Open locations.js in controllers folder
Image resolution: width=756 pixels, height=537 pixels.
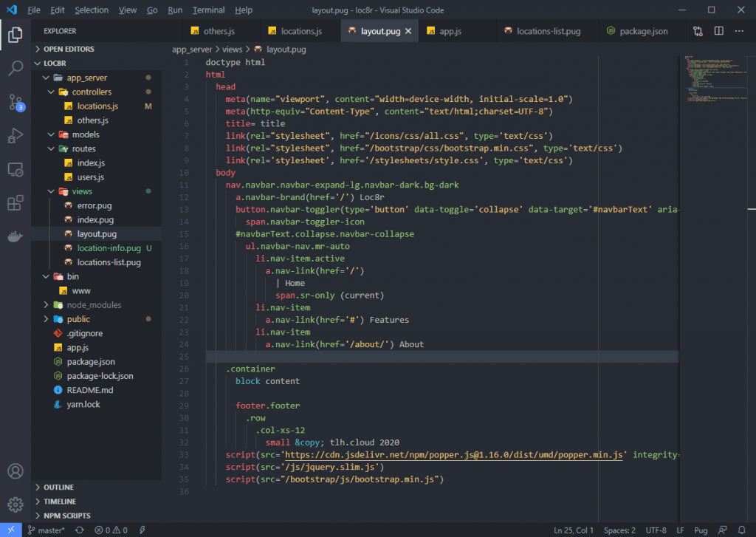point(97,106)
